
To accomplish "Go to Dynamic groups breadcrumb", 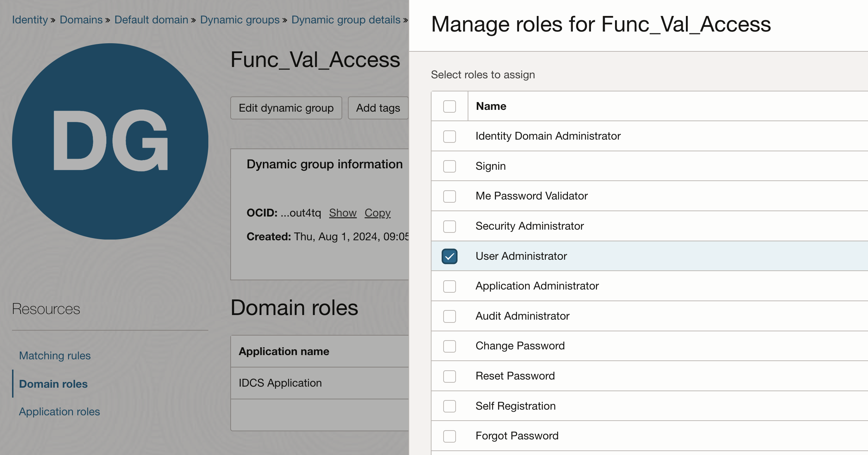I will [x=240, y=19].
